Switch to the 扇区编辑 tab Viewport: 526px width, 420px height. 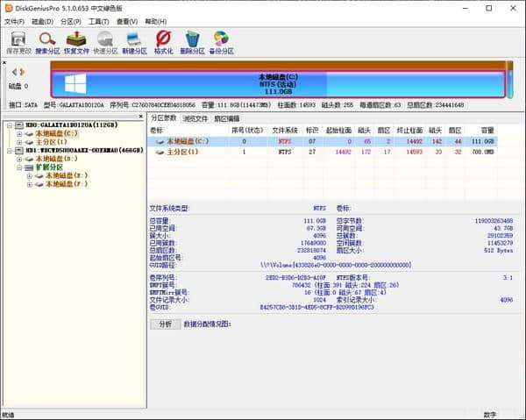point(226,117)
